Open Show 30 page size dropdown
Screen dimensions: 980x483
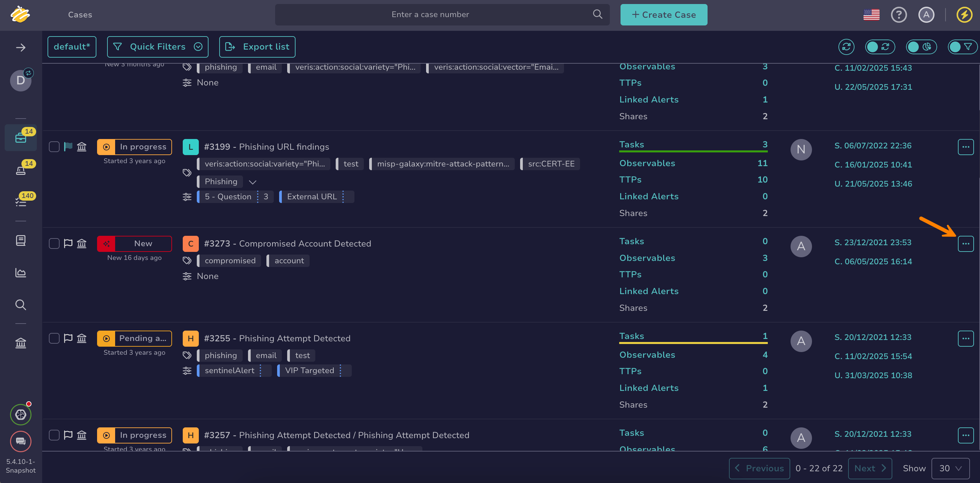click(x=950, y=469)
